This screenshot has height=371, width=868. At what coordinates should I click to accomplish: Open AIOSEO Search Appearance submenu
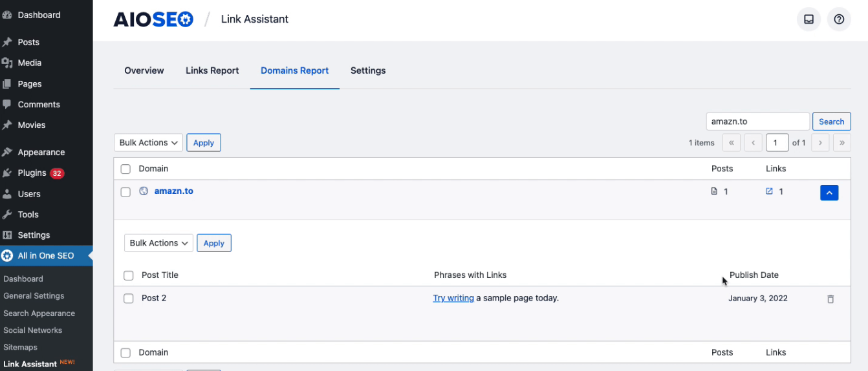[x=39, y=313]
